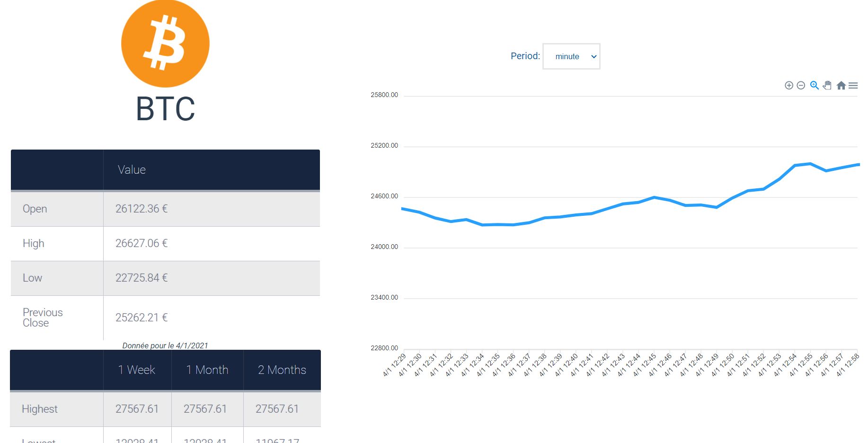Click the High row label
868x443 pixels.
tap(34, 243)
